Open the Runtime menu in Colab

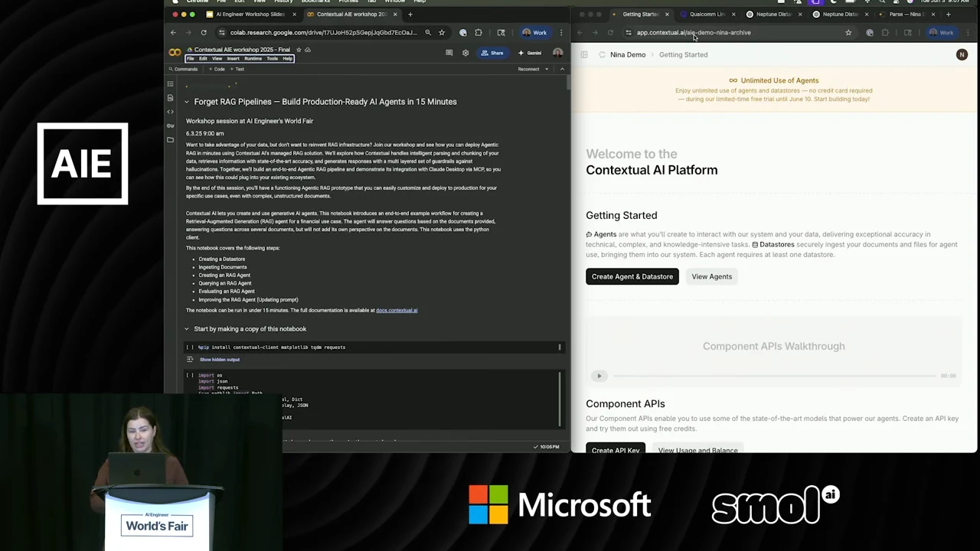point(253,59)
